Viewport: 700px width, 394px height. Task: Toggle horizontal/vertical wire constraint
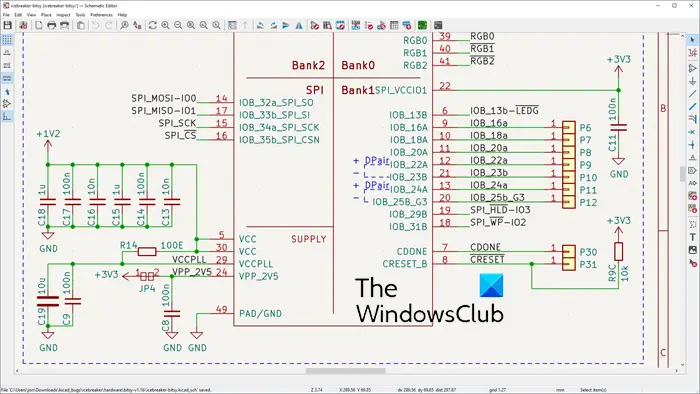pos(7,116)
